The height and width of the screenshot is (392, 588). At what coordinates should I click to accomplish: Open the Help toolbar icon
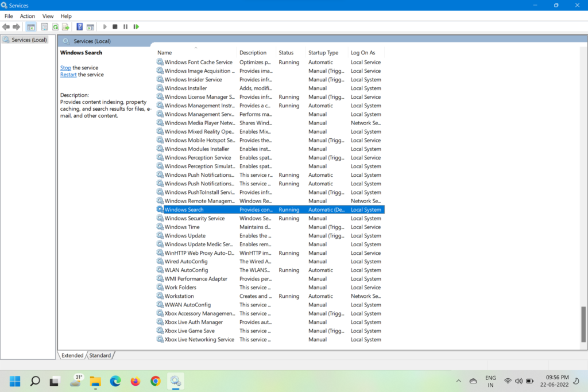point(80,27)
